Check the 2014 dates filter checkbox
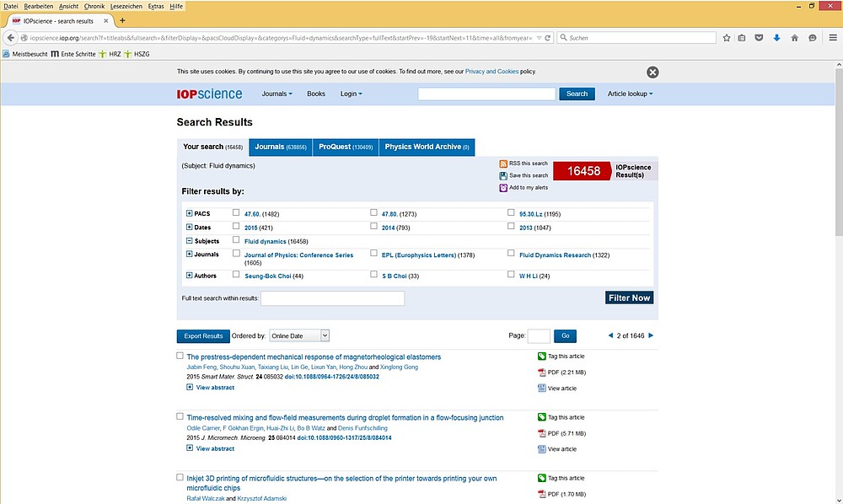This screenshot has width=843, height=504. tap(373, 227)
